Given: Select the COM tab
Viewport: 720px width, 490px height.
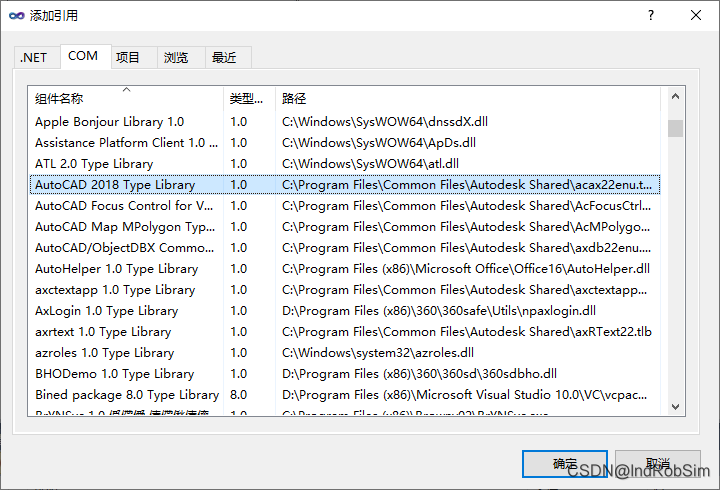Looking at the screenshot, I should pos(85,56).
